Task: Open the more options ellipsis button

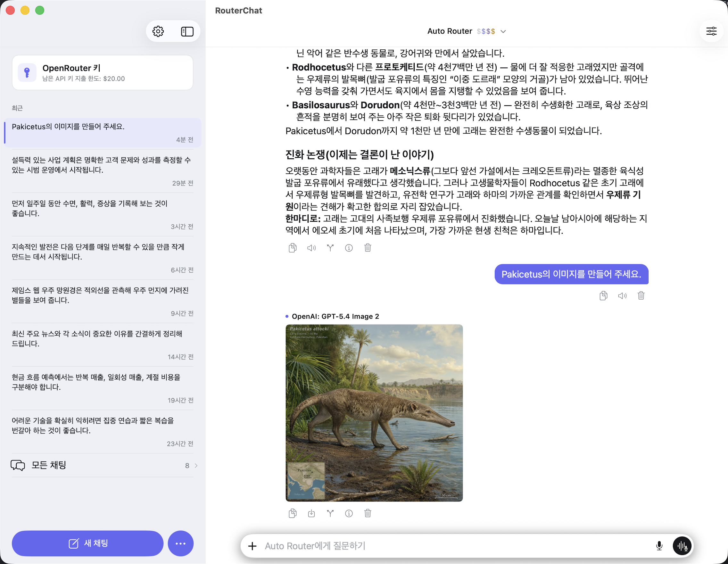Action: (181, 543)
